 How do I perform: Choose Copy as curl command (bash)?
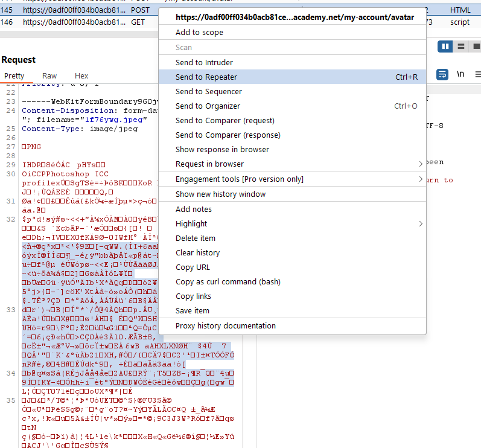pos(292,281)
